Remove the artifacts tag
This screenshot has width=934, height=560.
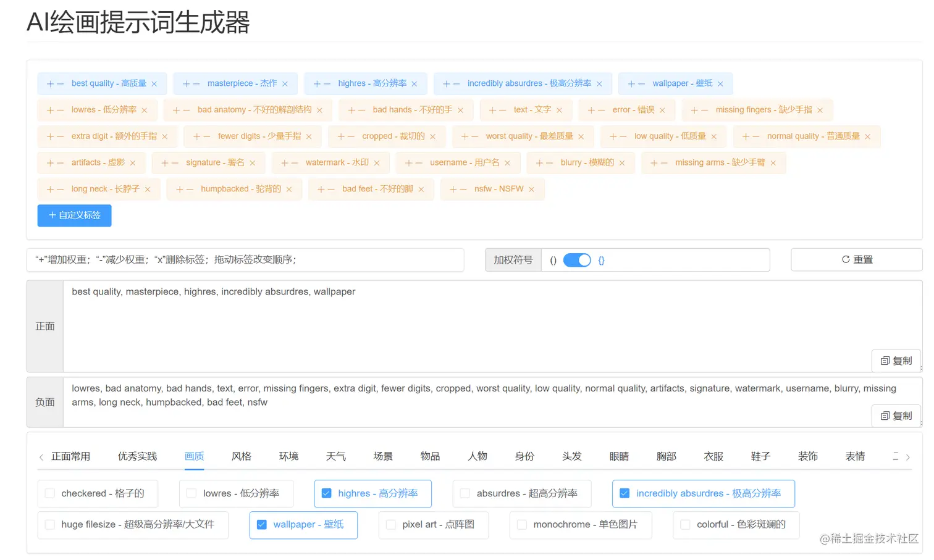tap(133, 164)
